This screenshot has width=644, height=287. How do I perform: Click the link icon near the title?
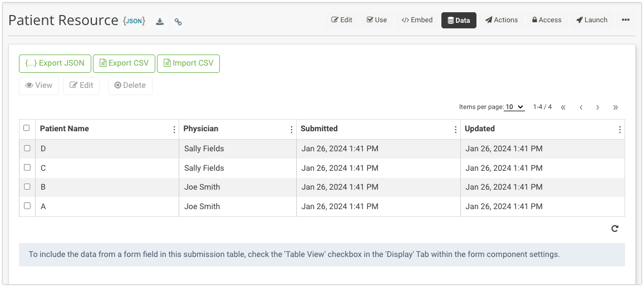click(178, 22)
